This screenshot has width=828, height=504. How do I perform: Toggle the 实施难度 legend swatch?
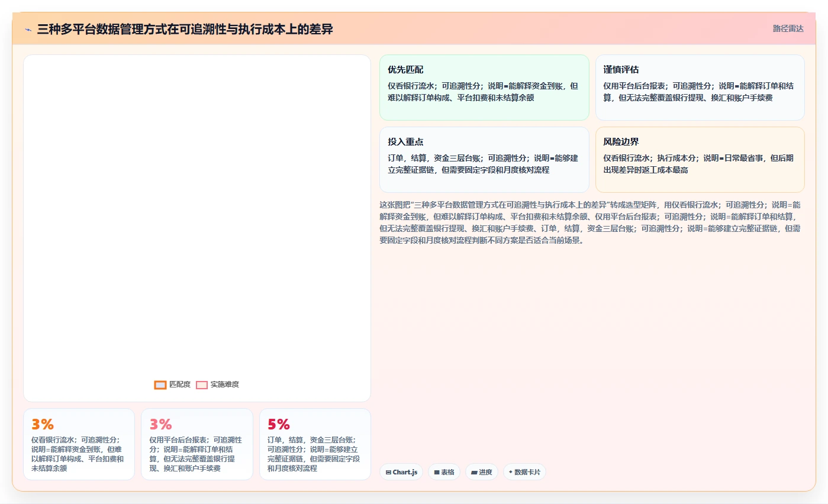pyautogui.click(x=202, y=385)
